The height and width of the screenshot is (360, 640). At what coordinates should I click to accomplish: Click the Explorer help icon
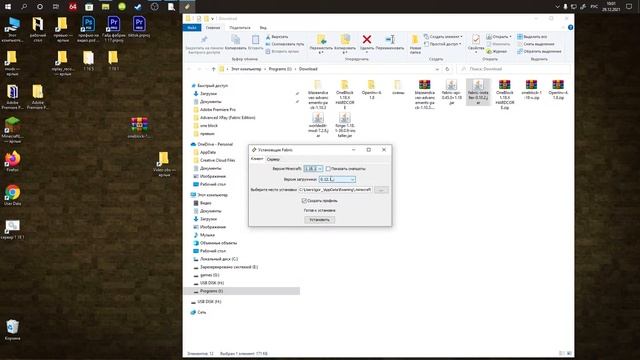pos(570,27)
